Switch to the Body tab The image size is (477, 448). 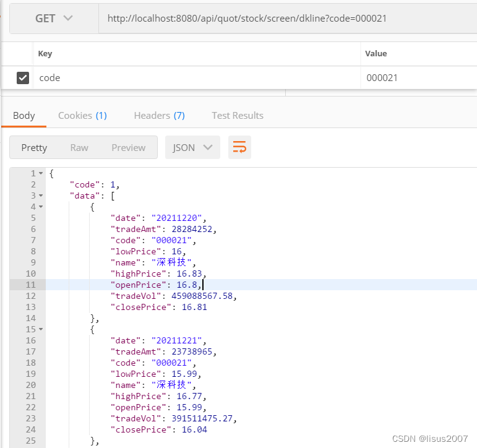(x=24, y=116)
